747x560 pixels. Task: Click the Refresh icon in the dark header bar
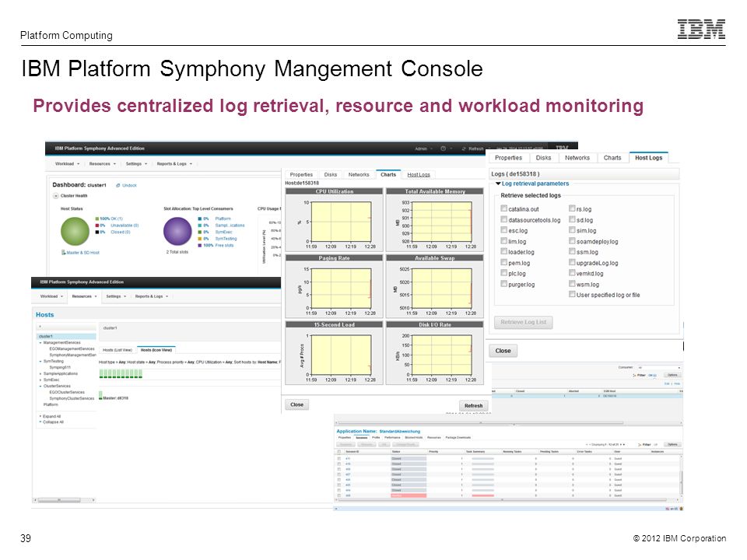[464, 149]
